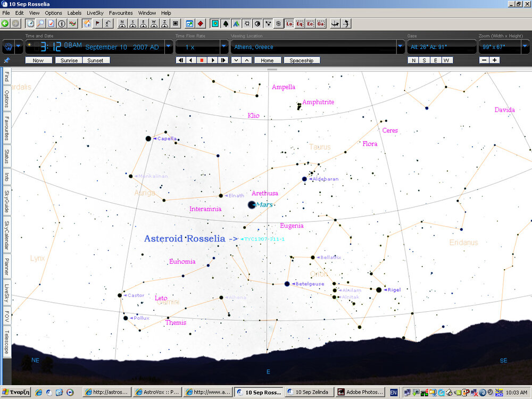Click the green Back arrow icon
532x399 pixels.
pyautogui.click(x=5, y=23)
